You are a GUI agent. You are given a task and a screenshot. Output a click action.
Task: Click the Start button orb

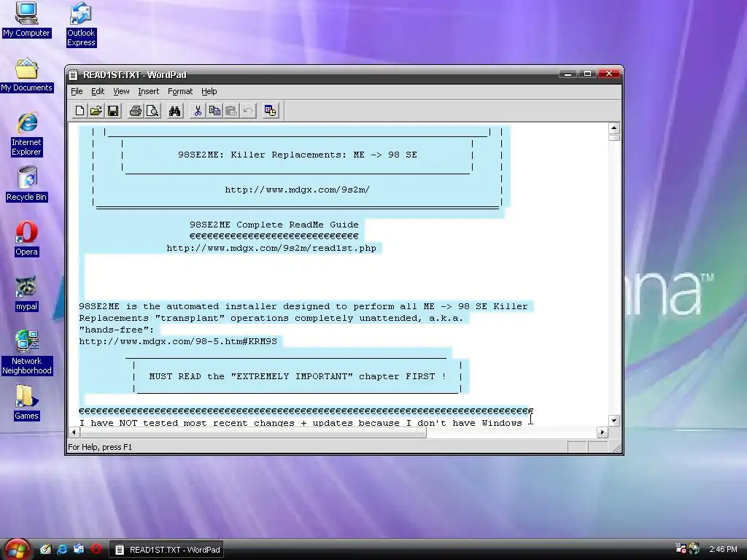coord(17,550)
